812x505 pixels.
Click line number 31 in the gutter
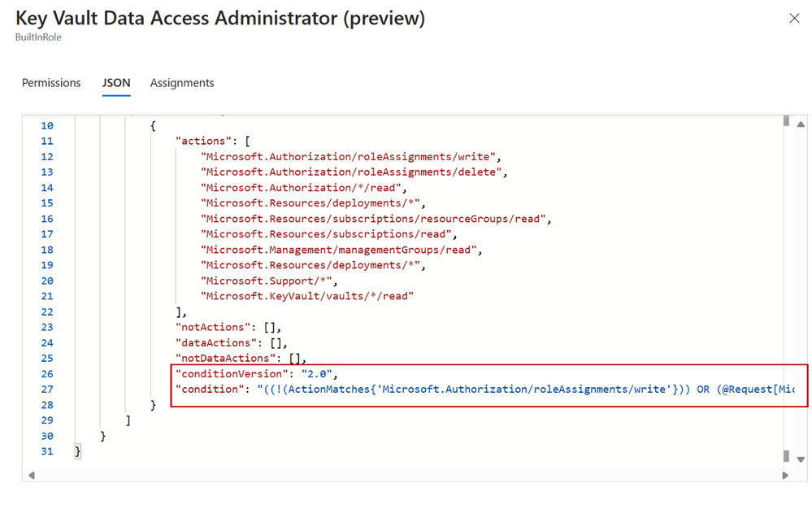[47, 451]
